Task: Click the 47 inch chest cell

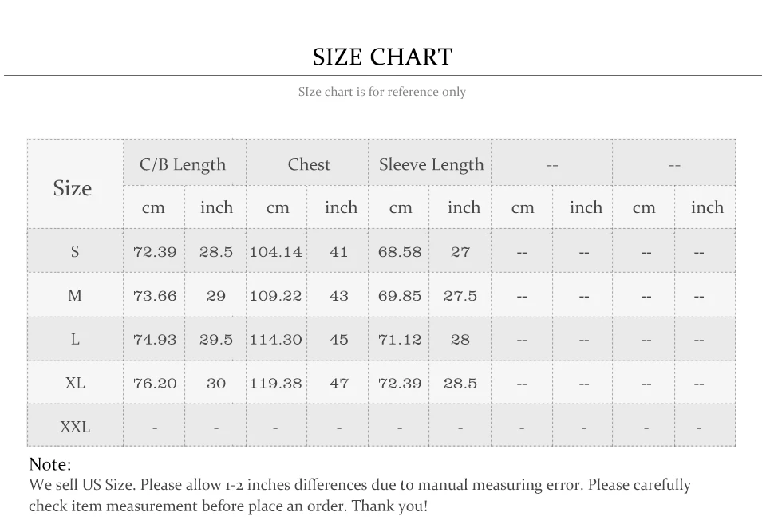Action: tap(338, 383)
